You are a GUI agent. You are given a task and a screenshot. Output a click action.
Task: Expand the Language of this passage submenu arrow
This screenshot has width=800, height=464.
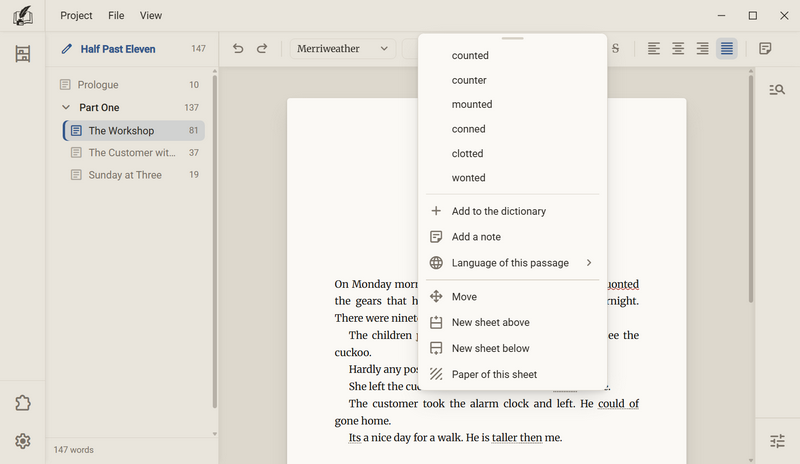coord(589,262)
